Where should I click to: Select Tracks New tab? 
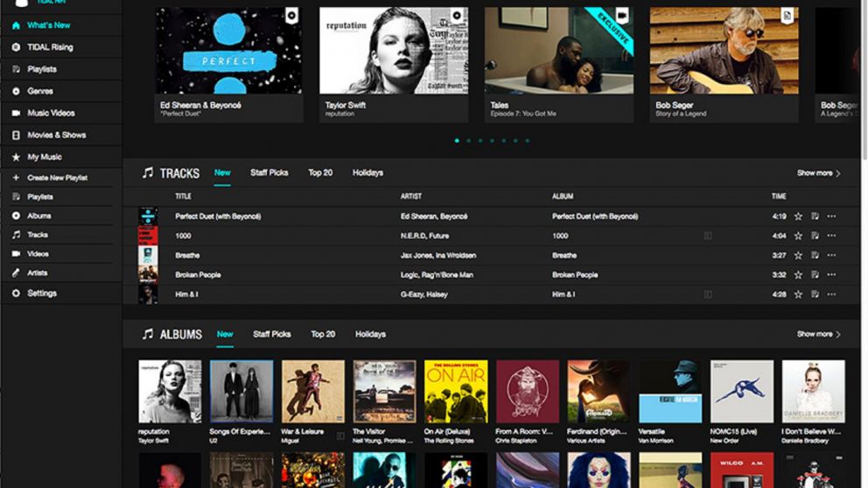point(222,172)
